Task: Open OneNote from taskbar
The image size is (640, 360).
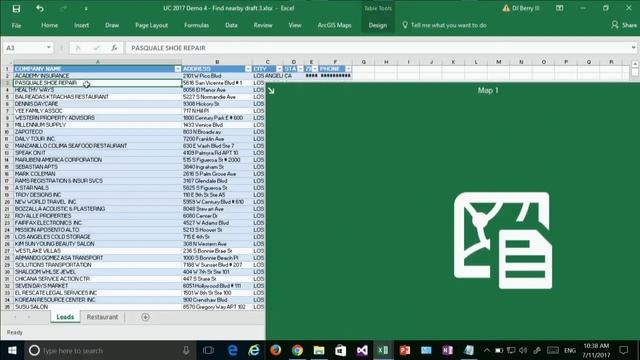Action: tap(447, 350)
